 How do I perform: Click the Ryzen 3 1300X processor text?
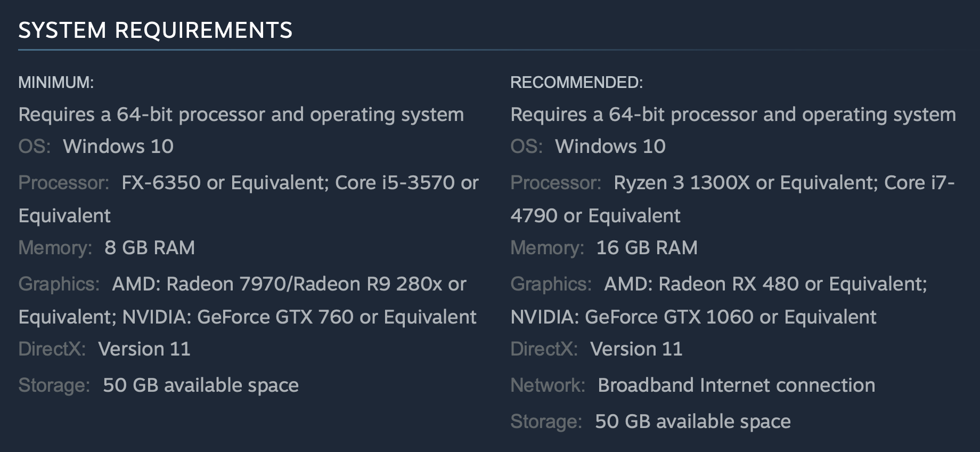(x=682, y=183)
